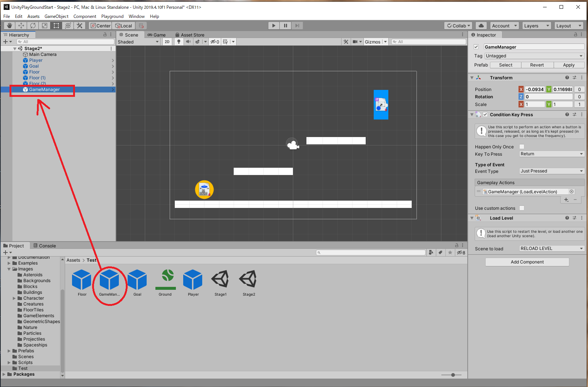
Task: Click the prefab Apply button
Action: point(569,65)
